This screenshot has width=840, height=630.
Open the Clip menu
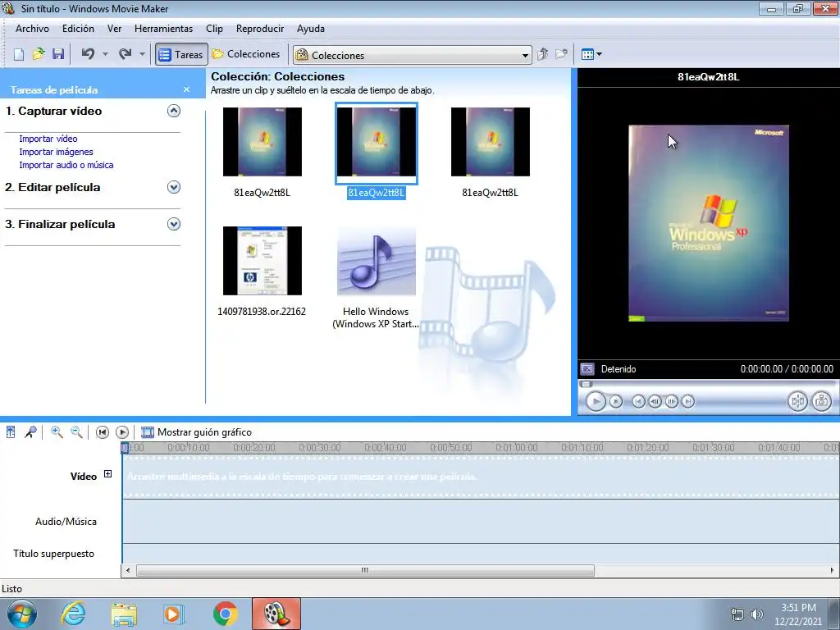(x=214, y=29)
